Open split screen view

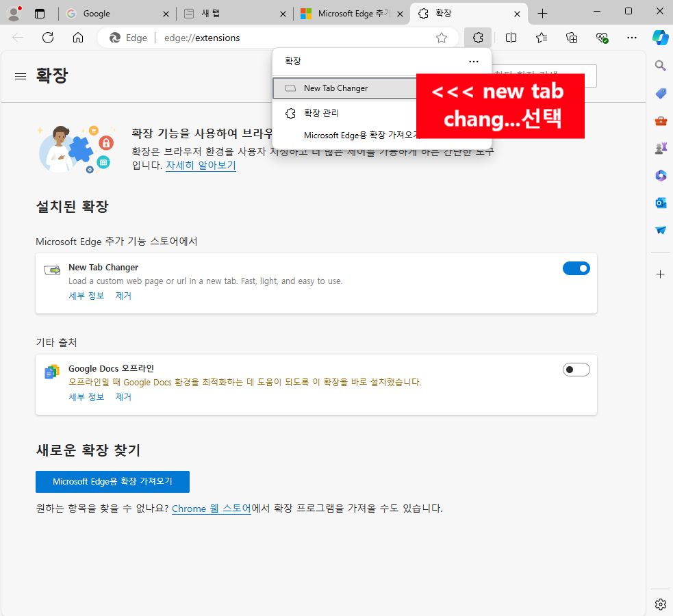coord(511,38)
